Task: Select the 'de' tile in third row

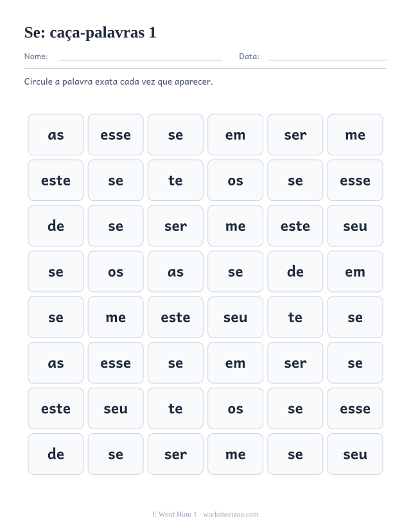Action: point(56,226)
